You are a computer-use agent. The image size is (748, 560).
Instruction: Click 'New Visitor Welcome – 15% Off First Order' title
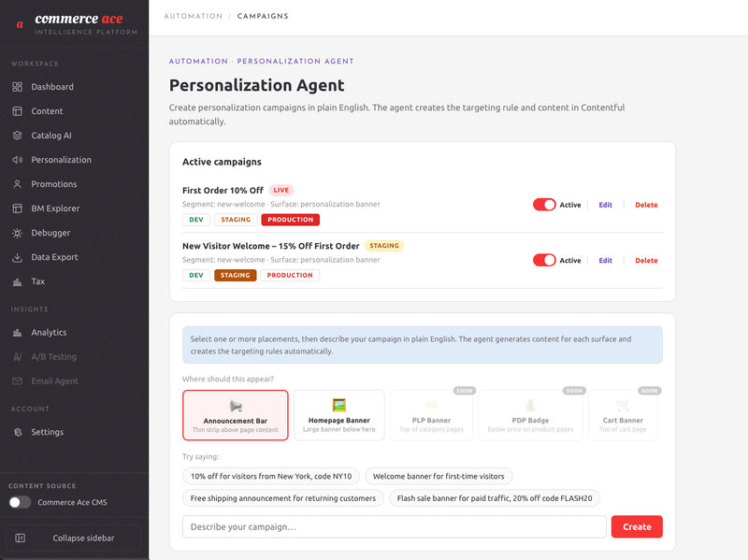[270, 246]
